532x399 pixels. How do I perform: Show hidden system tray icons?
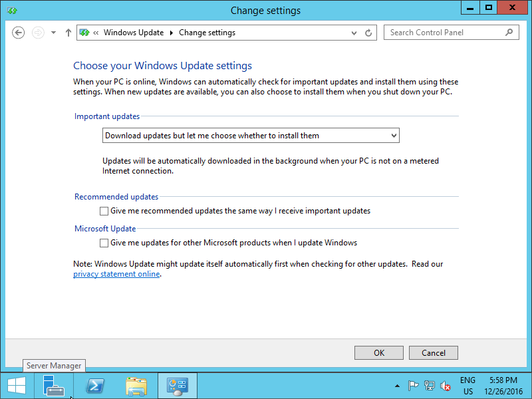[398, 386]
